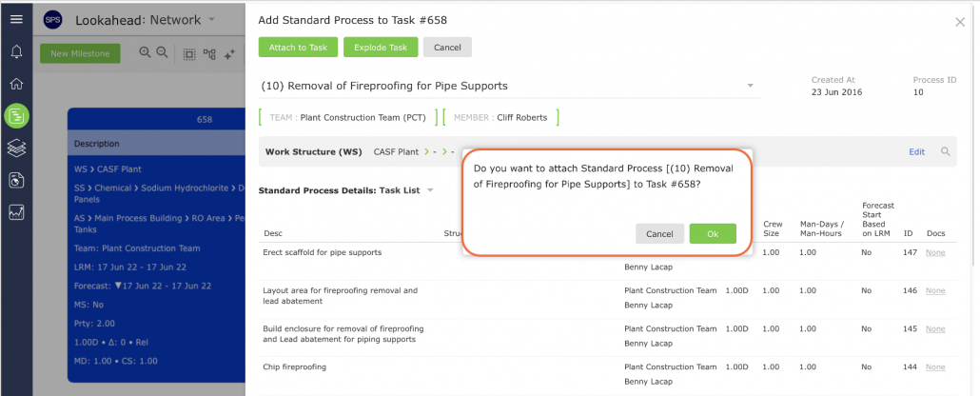Screen dimensions: 980x396
Task: Open the layers stack icon in sidebar
Action: 16,148
